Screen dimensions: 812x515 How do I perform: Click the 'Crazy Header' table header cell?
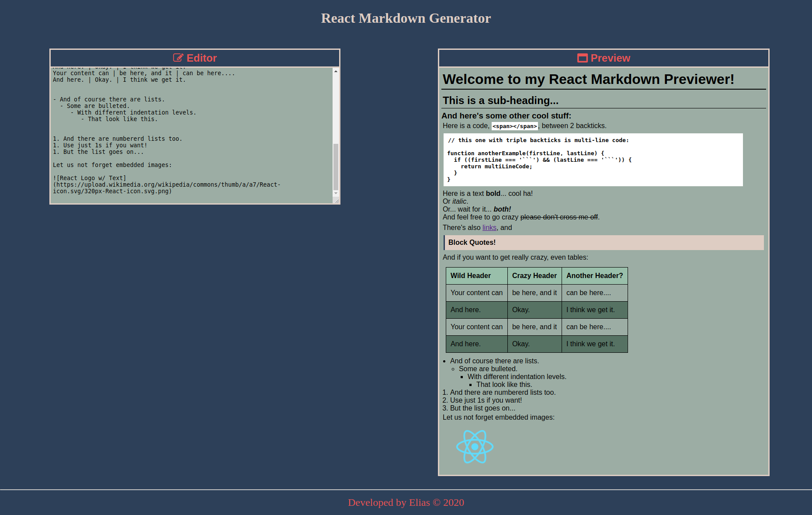click(x=534, y=276)
